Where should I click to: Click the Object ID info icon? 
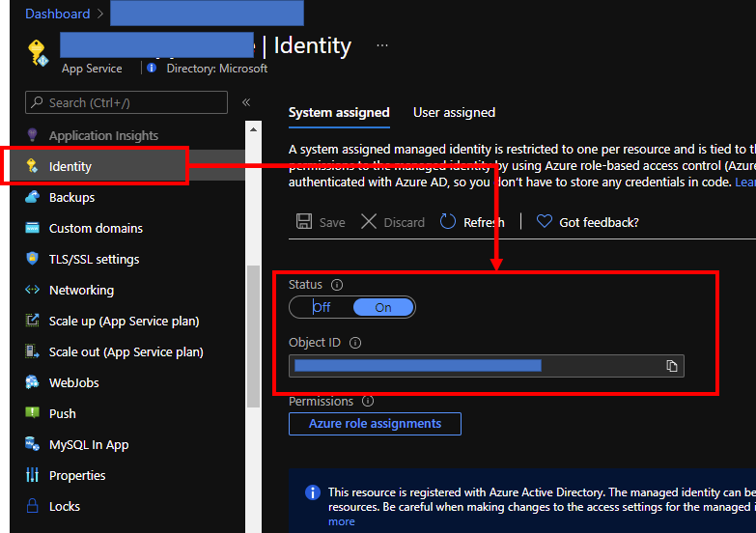[x=355, y=343]
